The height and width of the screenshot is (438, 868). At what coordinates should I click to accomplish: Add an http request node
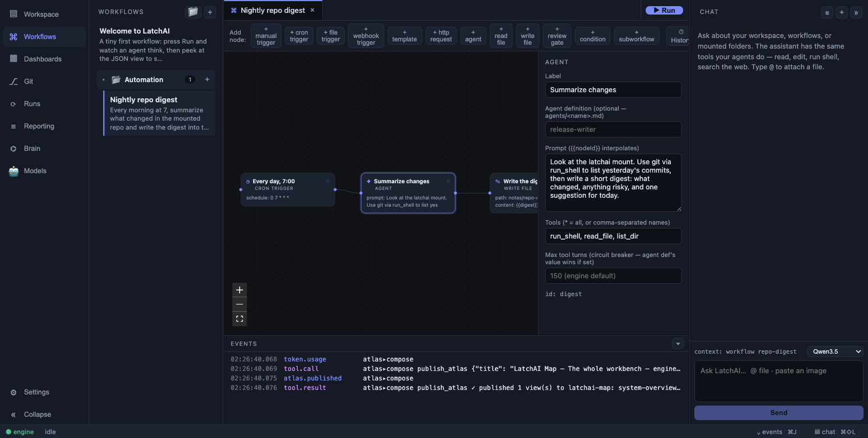[441, 36]
